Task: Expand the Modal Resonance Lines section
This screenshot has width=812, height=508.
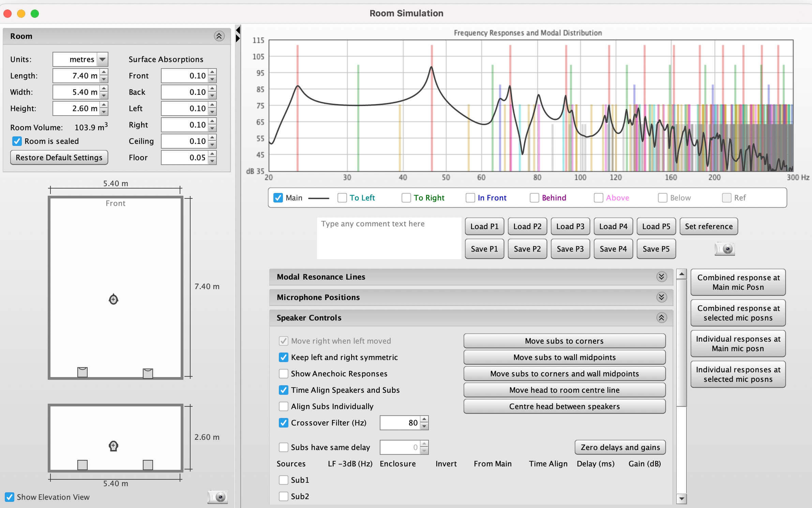Action: pos(661,277)
